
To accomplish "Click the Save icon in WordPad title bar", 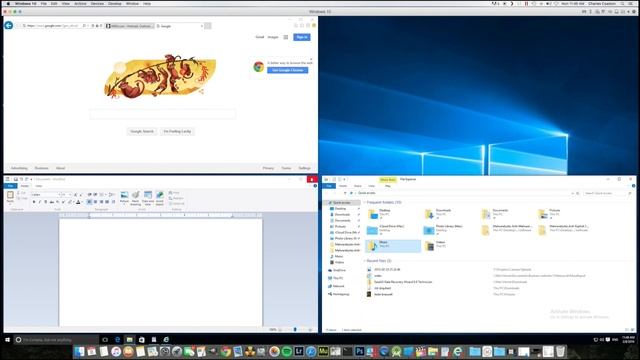I will click(x=16, y=179).
